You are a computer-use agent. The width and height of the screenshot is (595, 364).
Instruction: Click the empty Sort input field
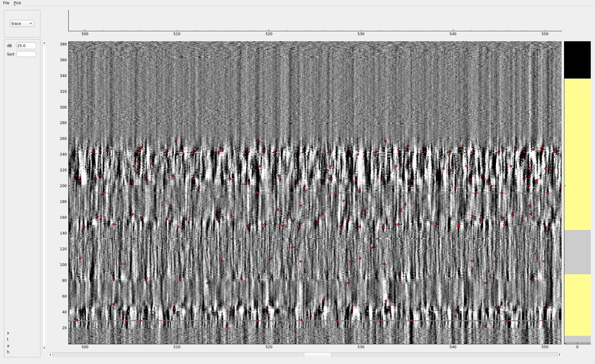point(26,54)
